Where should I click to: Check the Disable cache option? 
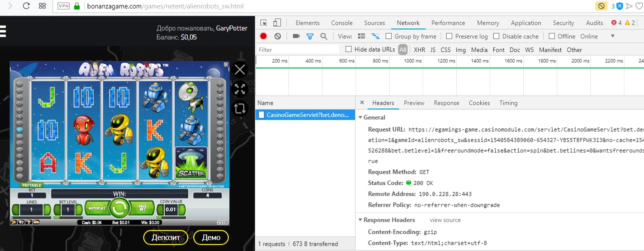(x=496, y=36)
